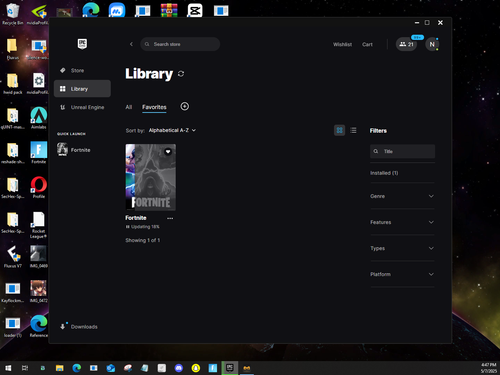Switch to the Favorites tab
The height and width of the screenshot is (375, 500).
[x=154, y=107]
